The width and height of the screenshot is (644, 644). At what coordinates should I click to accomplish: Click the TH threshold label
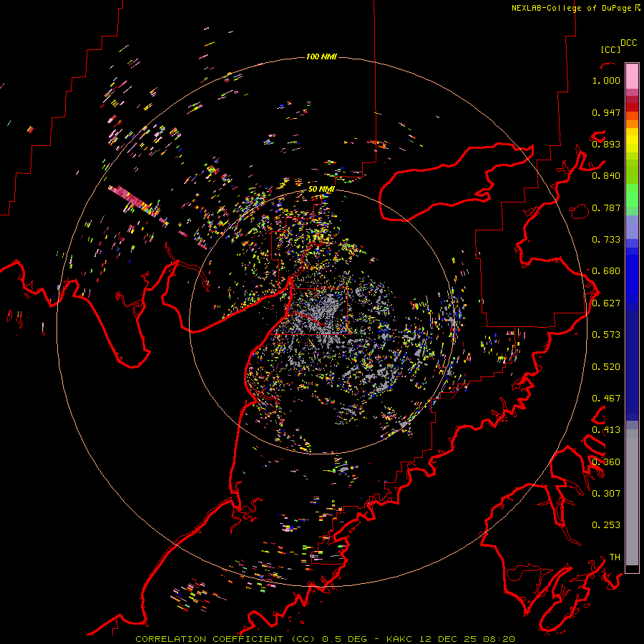(x=615, y=557)
